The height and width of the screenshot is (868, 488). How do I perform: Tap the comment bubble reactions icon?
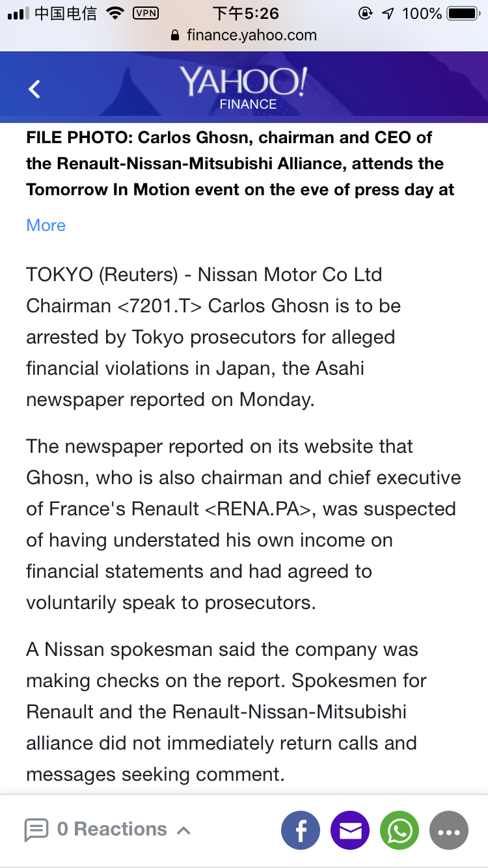tap(36, 830)
